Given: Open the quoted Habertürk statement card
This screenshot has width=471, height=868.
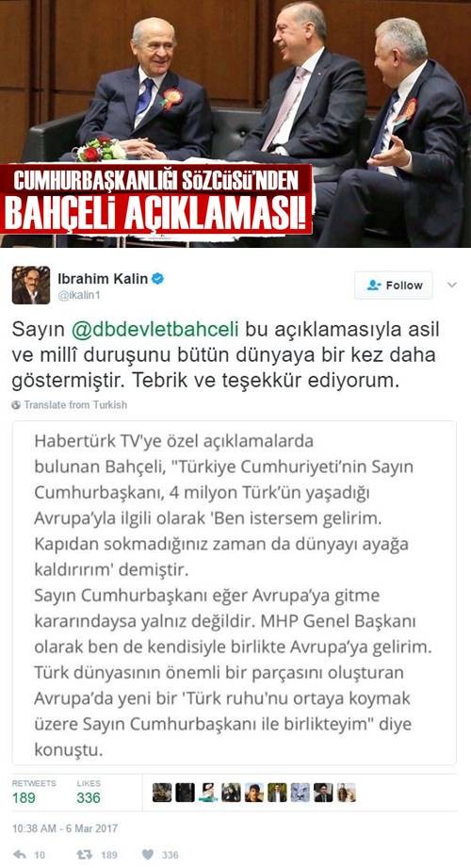Looking at the screenshot, I should tap(235, 593).
